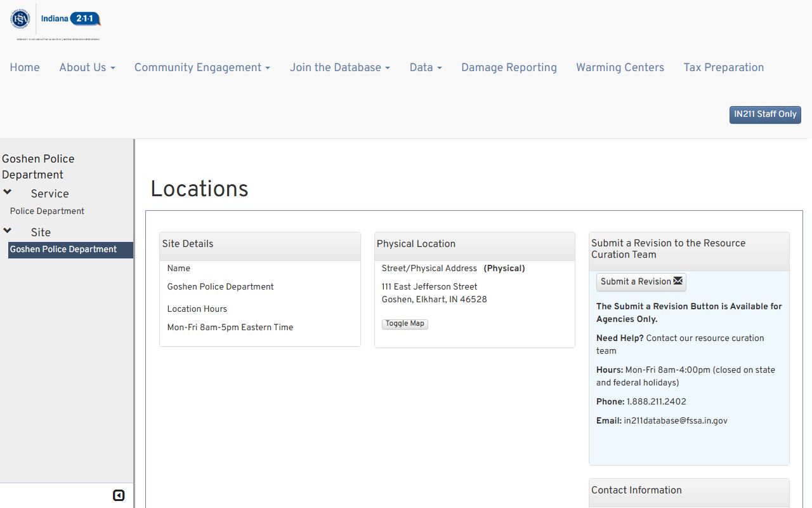This screenshot has height=508, width=812.
Task: Open the Damage Reporting page
Action: [x=509, y=67]
